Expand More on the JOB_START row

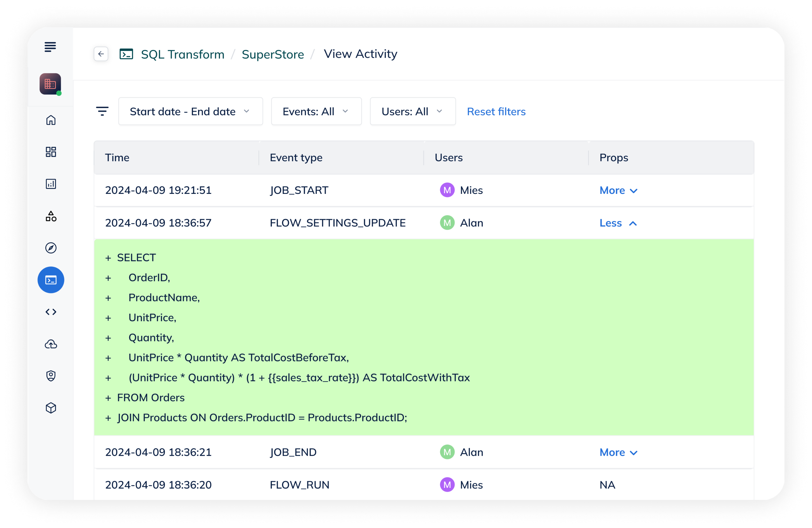(618, 190)
